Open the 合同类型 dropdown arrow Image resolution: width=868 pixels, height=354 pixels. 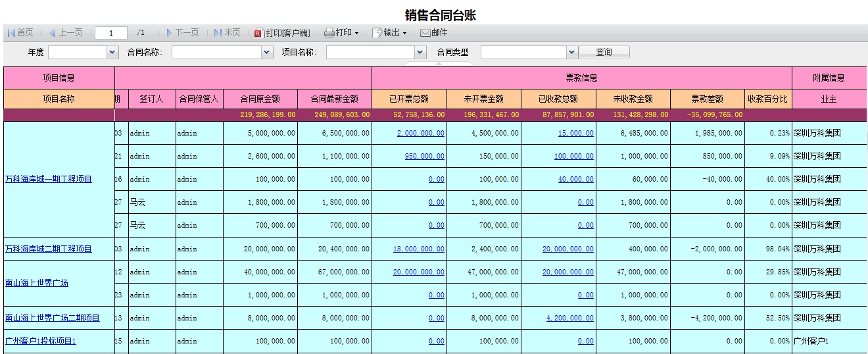coord(572,52)
